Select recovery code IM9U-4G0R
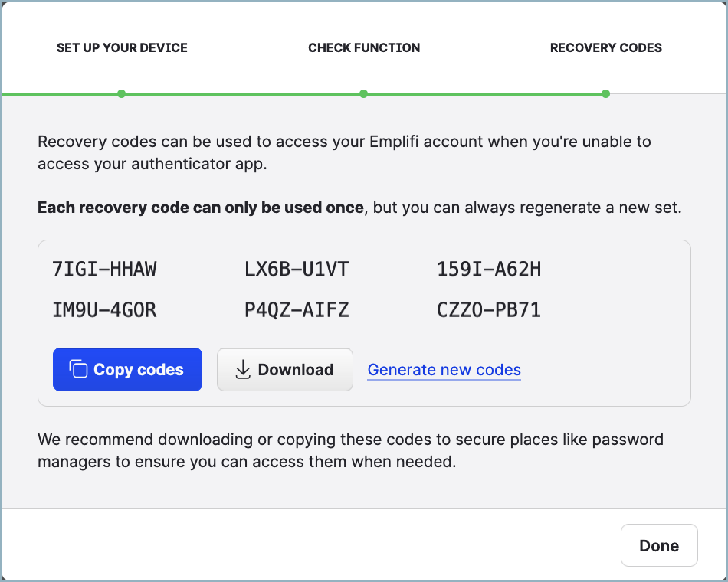This screenshot has height=582, width=728. point(106,309)
